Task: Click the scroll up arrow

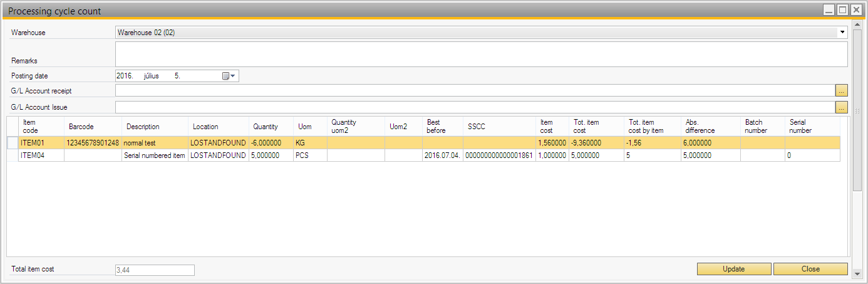Action: tap(857, 24)
